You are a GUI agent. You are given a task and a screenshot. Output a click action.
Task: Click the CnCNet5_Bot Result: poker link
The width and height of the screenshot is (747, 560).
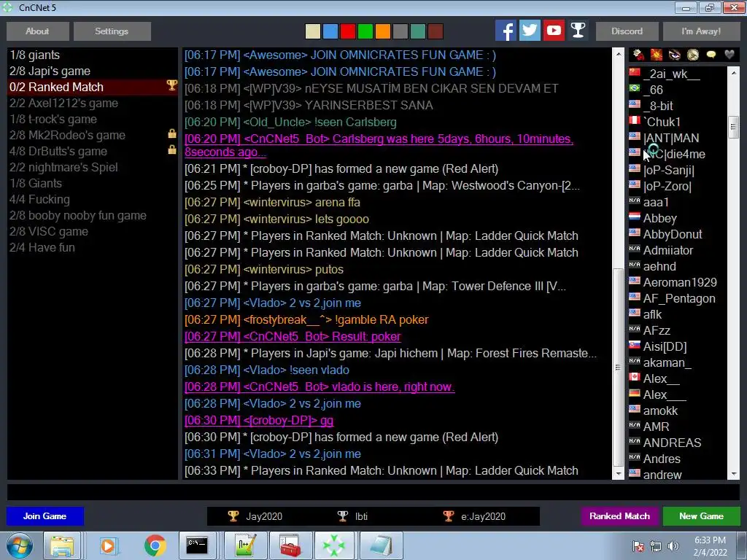293,337
